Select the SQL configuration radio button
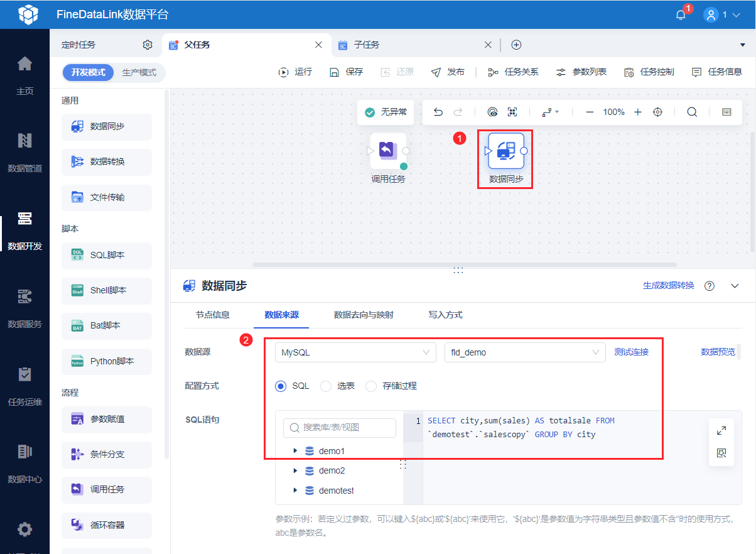The height and width of the screenshot is (554, 756). (281, 386)
